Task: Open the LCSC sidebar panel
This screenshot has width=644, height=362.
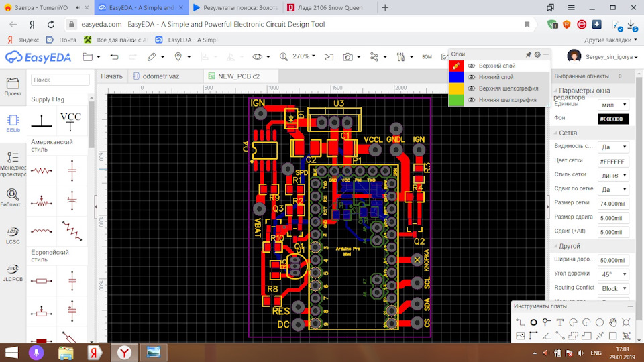Action: (13, 235)
